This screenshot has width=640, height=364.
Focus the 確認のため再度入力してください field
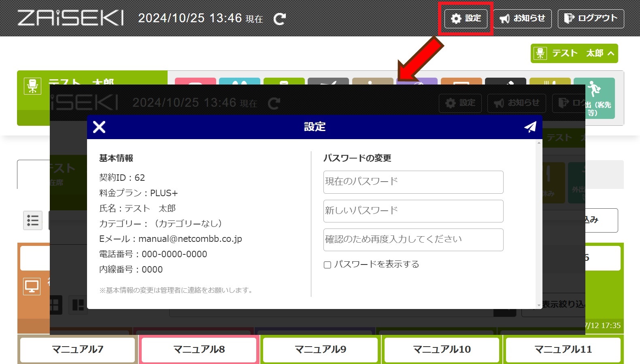coord(413,239)
